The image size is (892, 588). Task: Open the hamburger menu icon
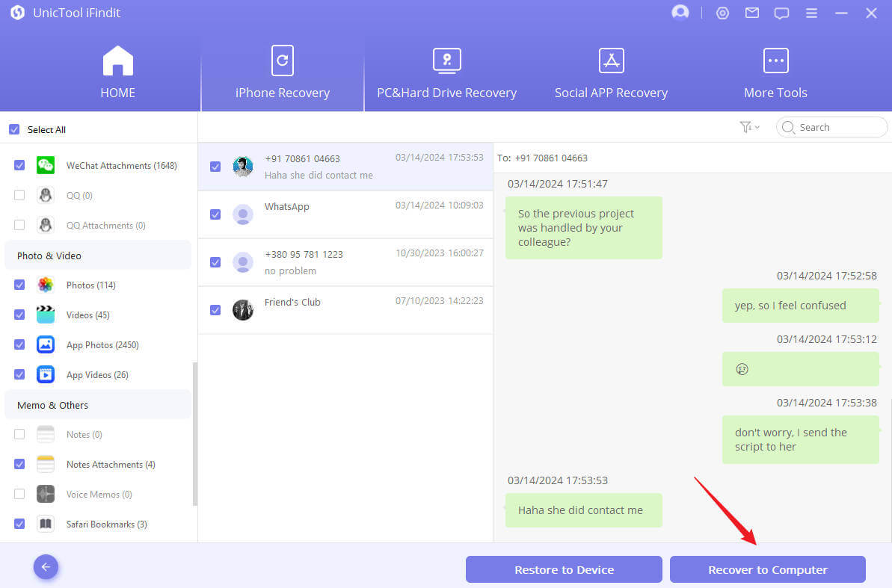pyautogui.click(x=811, y=13)
